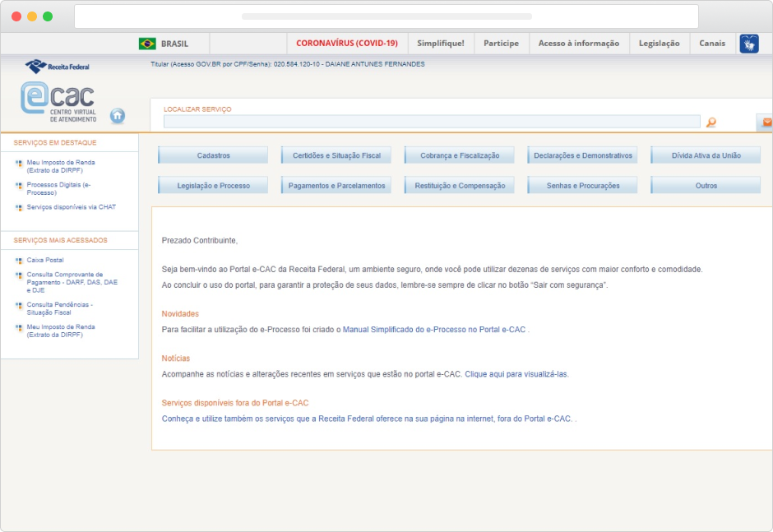Follow Clique aqui para visualizá-las link
This screenshot has height=532, width=773.
pos(516,374)
